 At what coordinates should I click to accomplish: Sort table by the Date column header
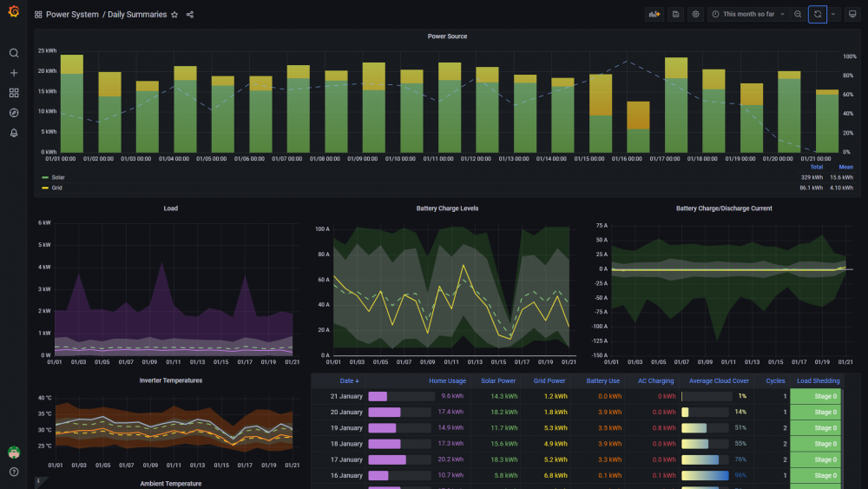349,381
